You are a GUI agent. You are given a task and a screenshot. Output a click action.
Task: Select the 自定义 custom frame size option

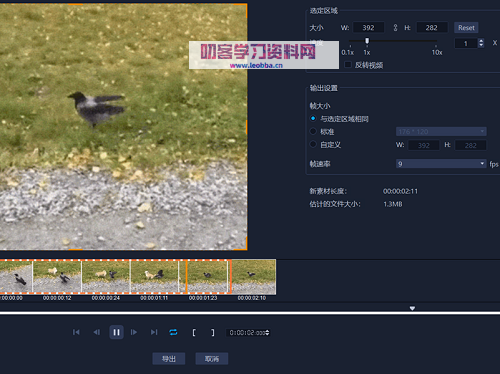313,144
